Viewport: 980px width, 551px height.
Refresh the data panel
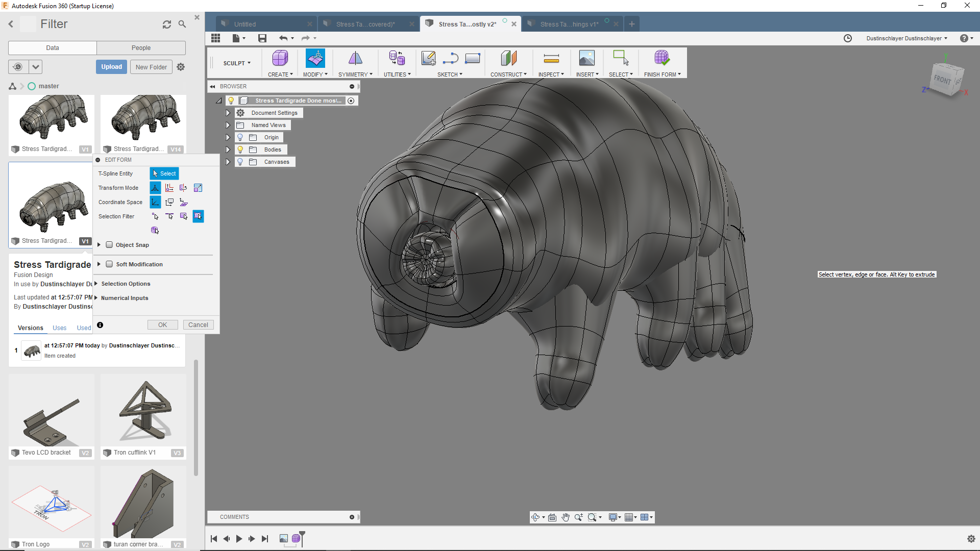(167, 24)
